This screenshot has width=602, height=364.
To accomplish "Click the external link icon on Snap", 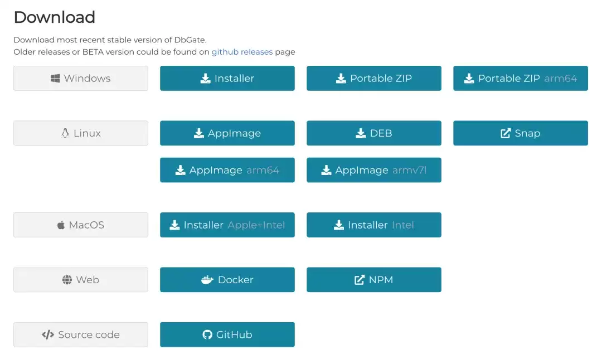I will pyautogui.click(x=506, y=133).
